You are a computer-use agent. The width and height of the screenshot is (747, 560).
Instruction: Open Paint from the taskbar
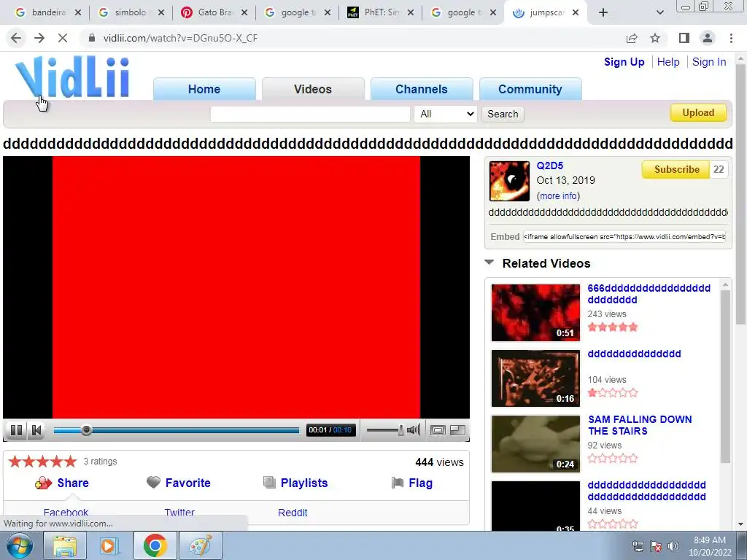point(201,545)
